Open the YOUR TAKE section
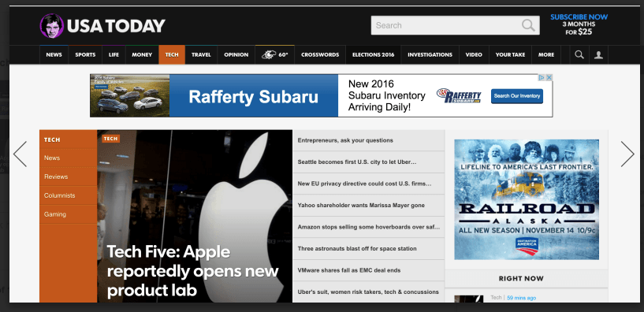 pyautogui.click(x=510, y=54)
